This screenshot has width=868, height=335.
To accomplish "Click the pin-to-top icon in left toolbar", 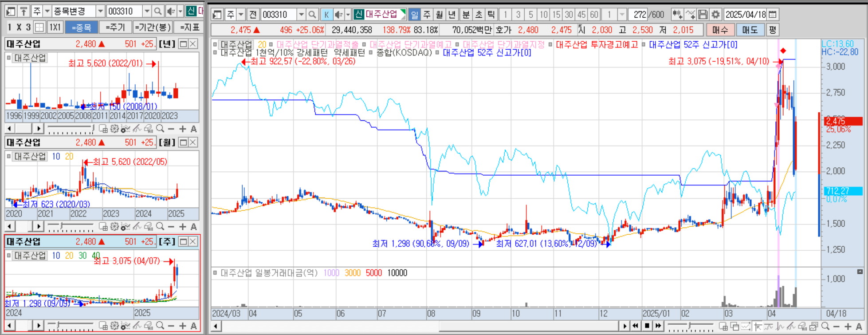I will (x=24, y=11).
